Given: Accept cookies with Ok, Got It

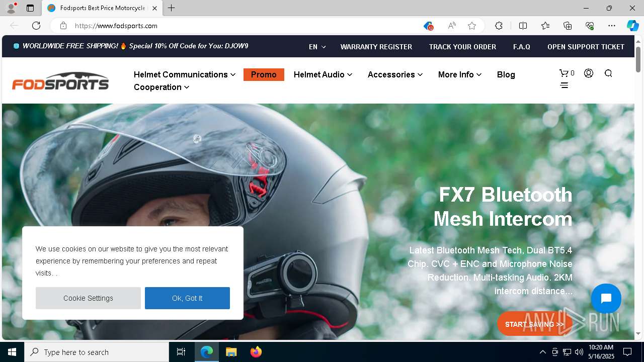Looking at the screenshot, I should pyautogui.click(x=187, y=298).
